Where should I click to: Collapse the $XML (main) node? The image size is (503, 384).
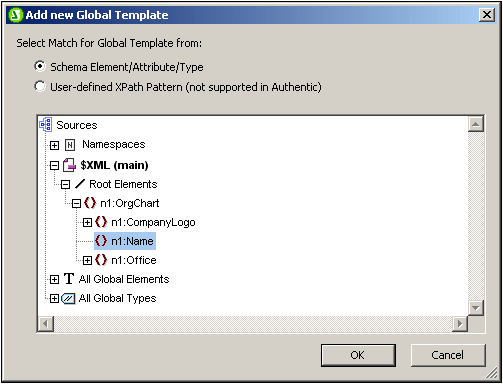[54, 165]
